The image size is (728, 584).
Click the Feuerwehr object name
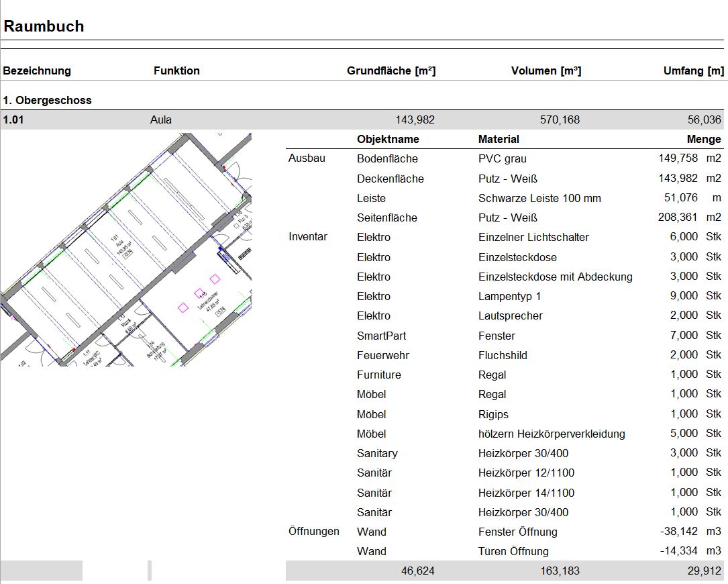(x=383, y=355)
